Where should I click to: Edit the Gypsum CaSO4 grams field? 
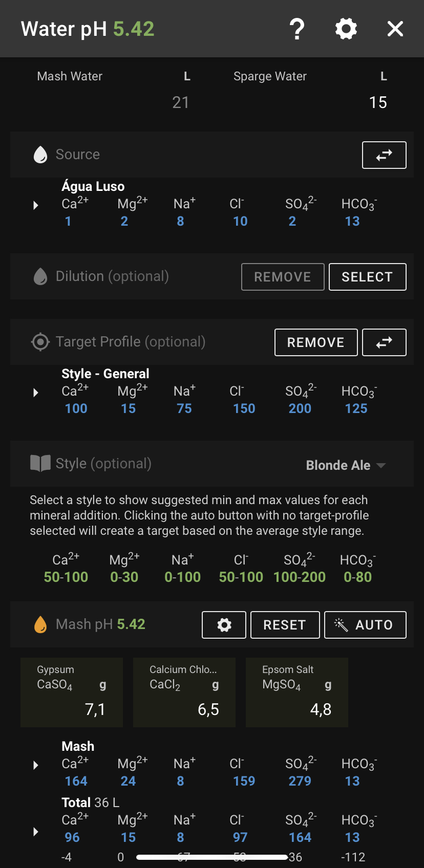(x=72, y=692)
